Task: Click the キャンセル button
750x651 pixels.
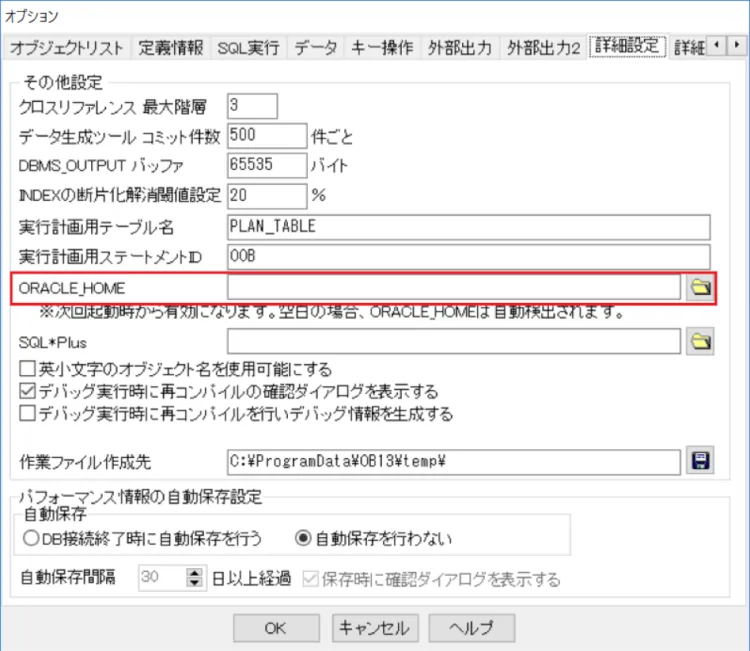Action: (375, 628)
